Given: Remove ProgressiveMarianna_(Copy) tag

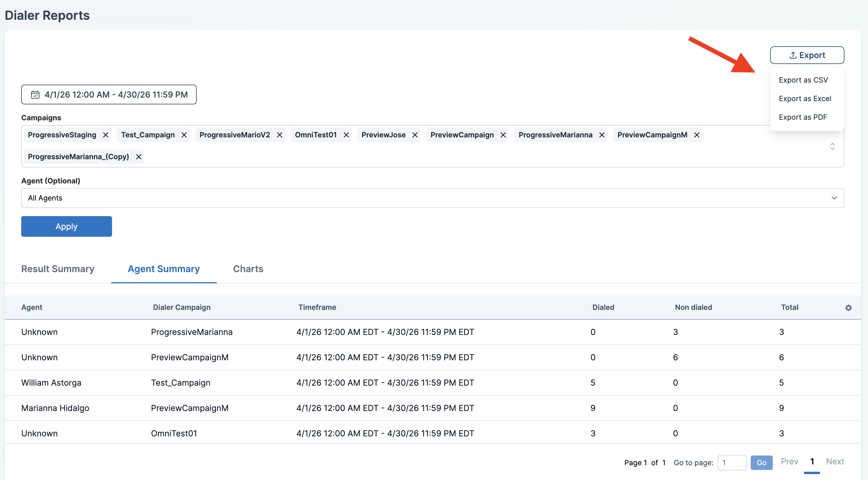Looking at the screenshot, I should click(139, 157).
